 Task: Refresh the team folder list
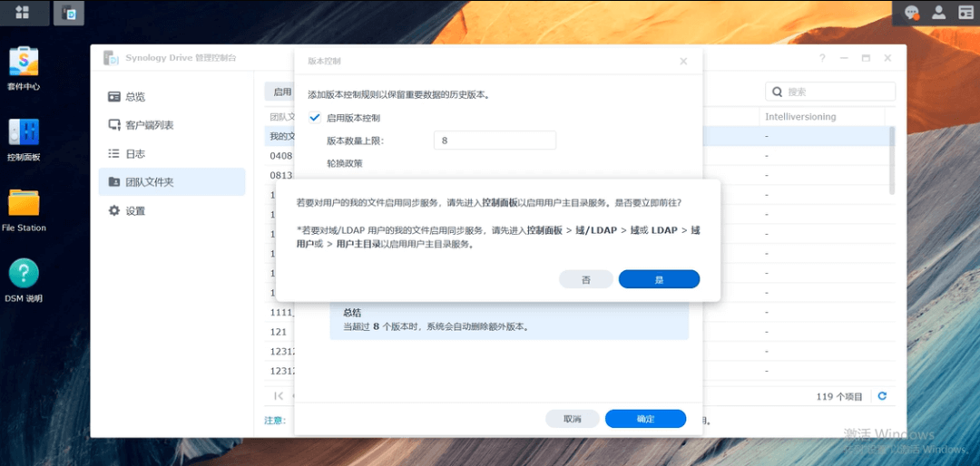pyautogui.click(x=882, y=396)
